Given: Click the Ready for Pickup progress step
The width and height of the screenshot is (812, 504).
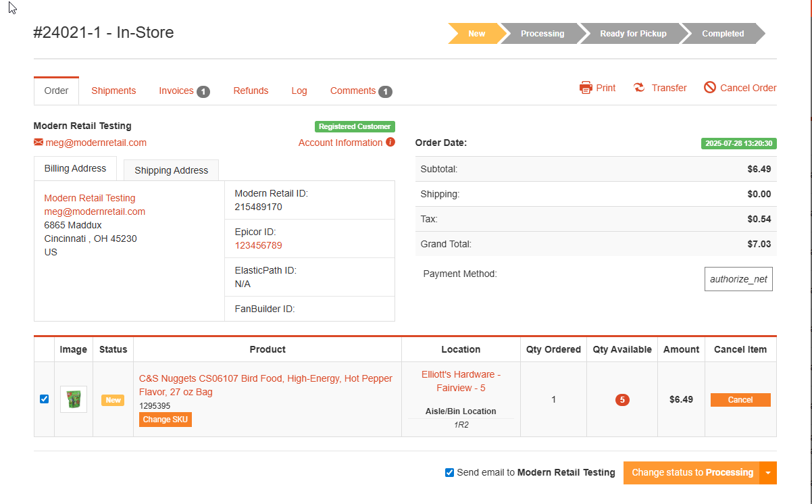Looking at the screenshot, I should click(x=633, y=33).
